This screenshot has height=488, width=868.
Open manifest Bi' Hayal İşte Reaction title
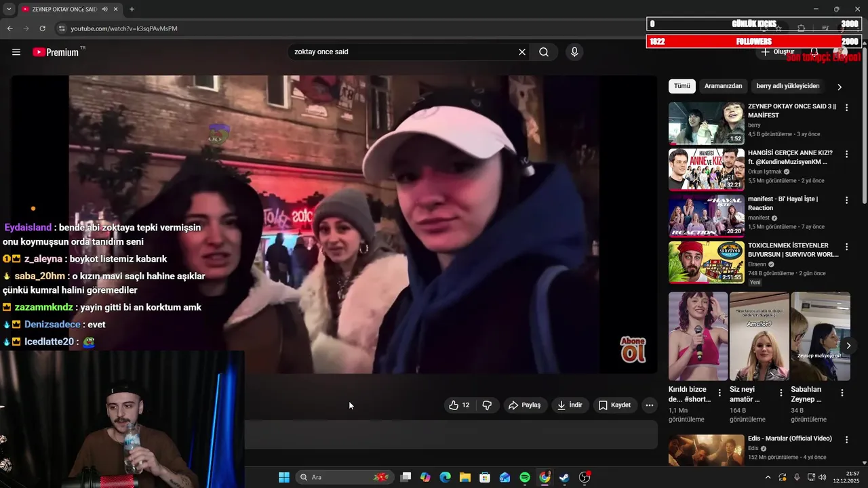click(x=783, y=203)
